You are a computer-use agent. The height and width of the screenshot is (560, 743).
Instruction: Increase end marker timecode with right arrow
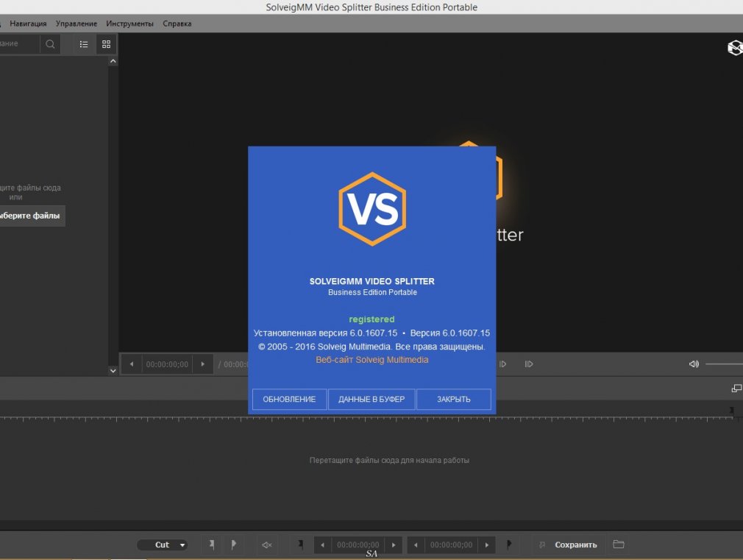[487, 545]
